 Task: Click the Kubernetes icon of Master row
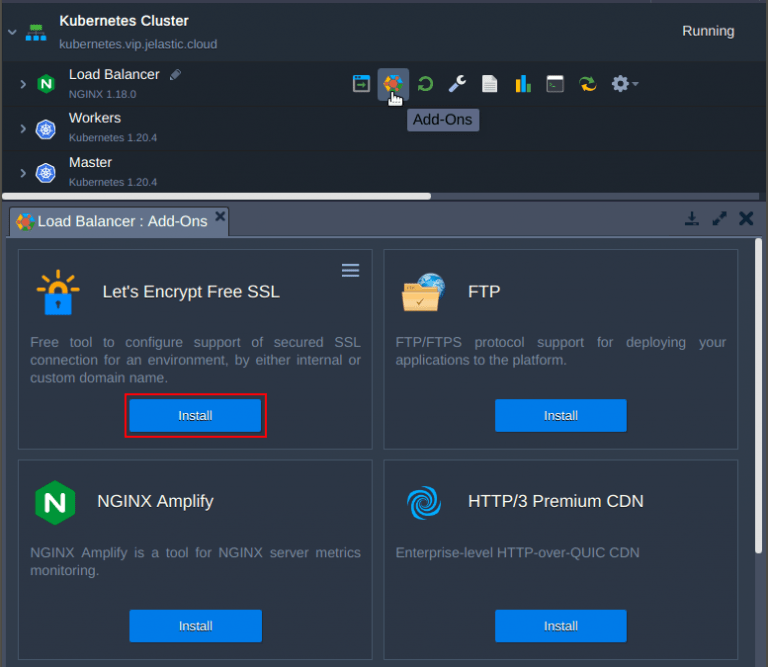46,173
